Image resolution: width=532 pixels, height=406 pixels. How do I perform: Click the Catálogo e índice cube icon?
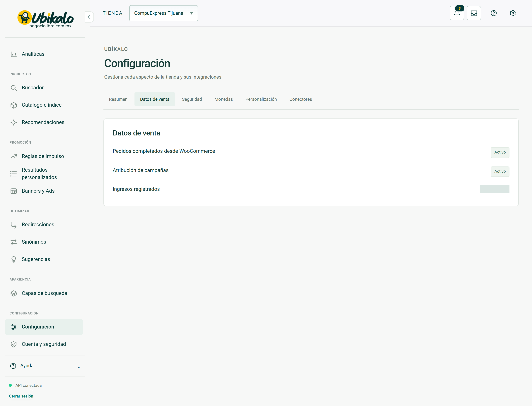coord(13,105)
